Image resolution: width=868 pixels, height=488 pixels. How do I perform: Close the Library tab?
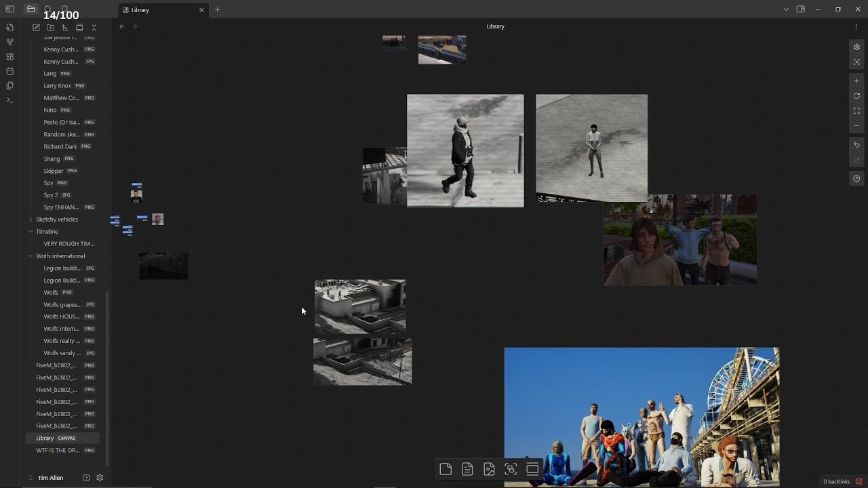[201, 10]
